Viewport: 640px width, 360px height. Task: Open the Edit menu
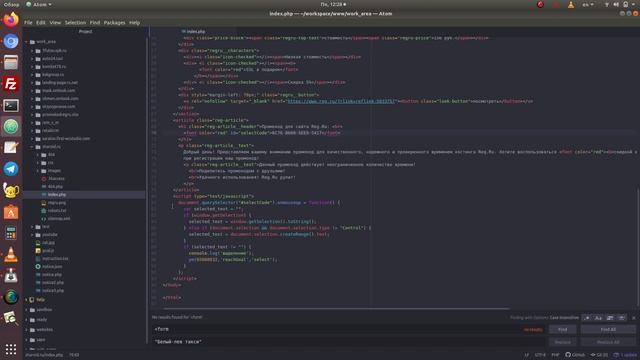pos(40,22)
